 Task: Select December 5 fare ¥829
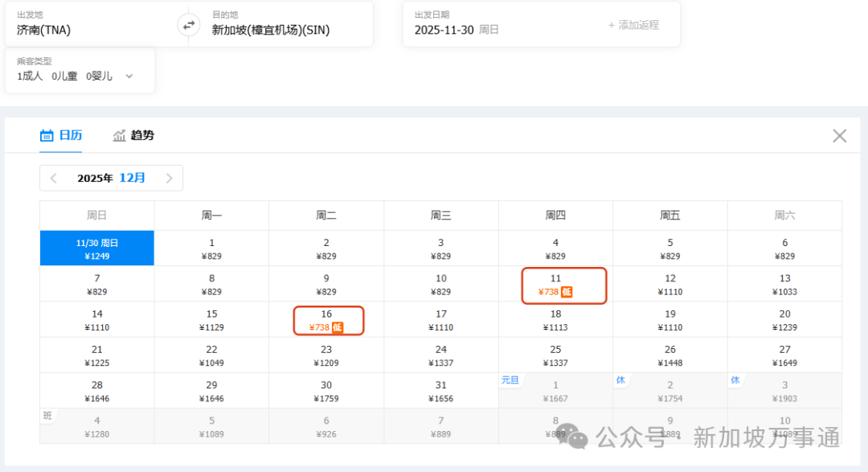[x=670, y=248]
